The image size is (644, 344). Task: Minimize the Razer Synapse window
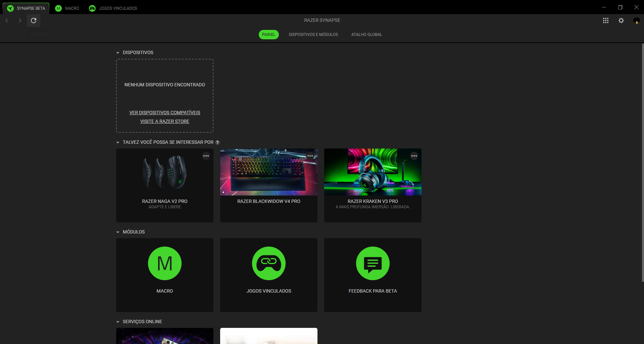coord(604,7)
